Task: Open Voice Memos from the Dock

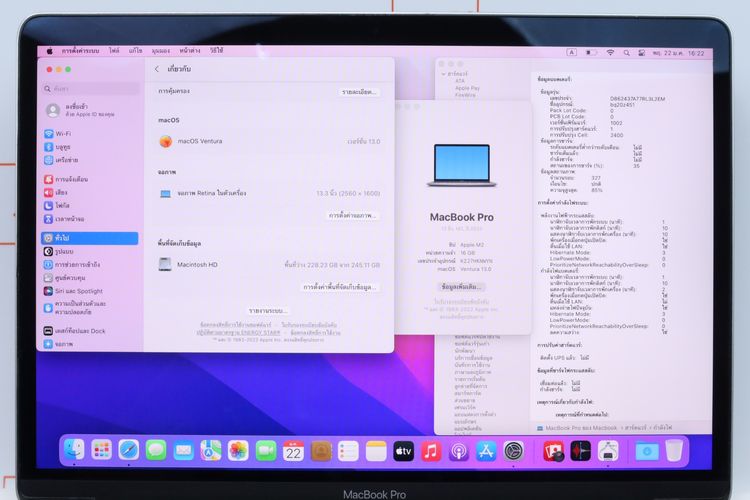Action: 581,450
